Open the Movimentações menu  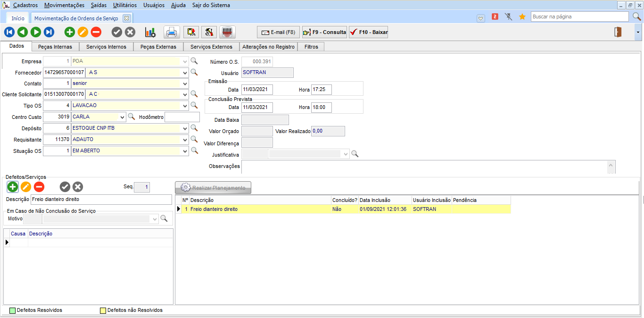[65, 5]
